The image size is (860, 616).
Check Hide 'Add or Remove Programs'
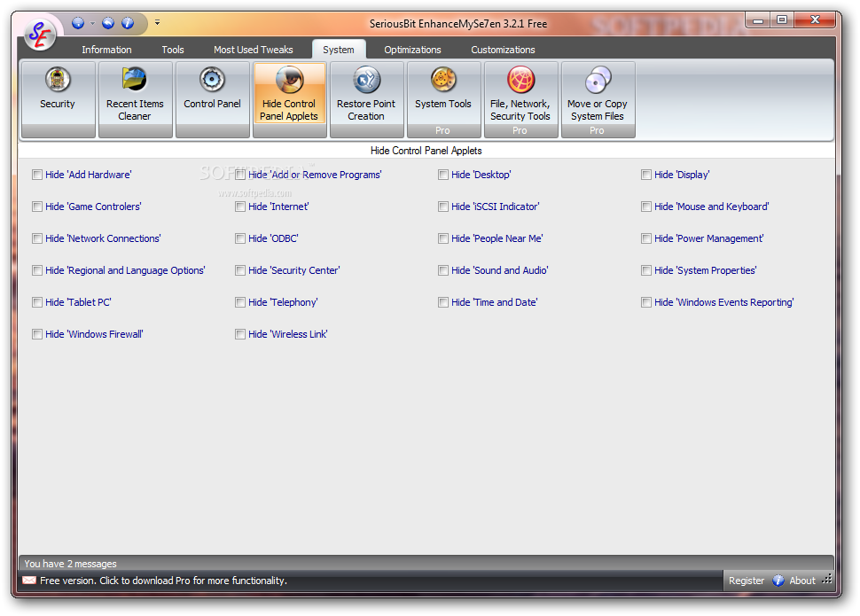point(240,175)
